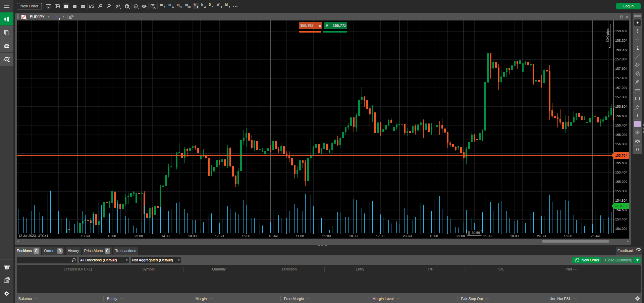Select multi-chart grid mode
644x303 pixels.
tap(66, 6)
